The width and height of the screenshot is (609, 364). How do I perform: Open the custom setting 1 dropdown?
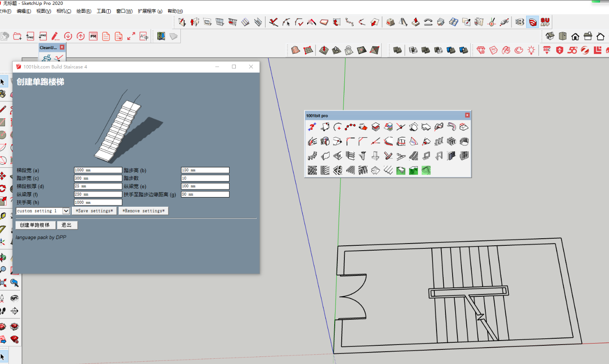pos(43,211)
